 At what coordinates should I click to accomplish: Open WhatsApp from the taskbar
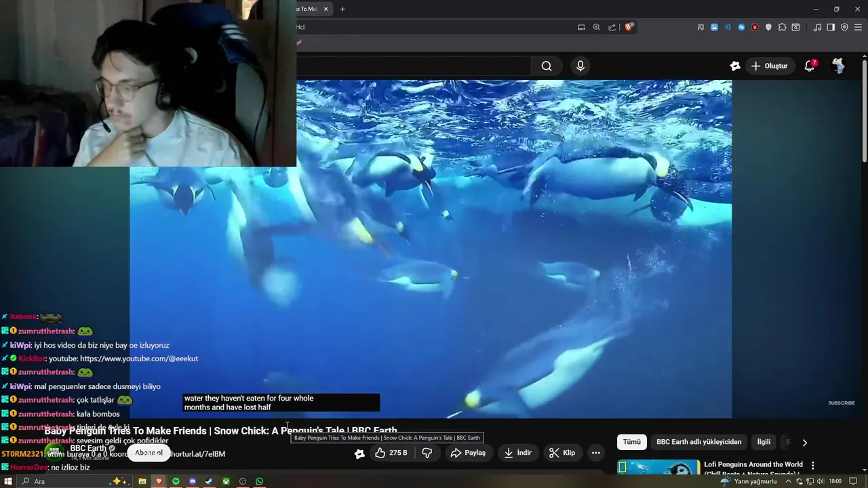(259, 481)
